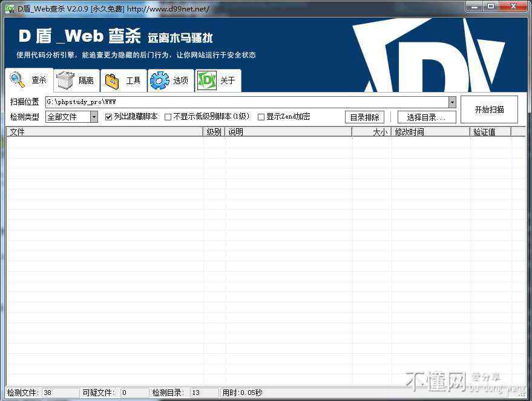Click the 检测类型 label
Viewport: 532px width, 401px height.
(x=24, y=117)
